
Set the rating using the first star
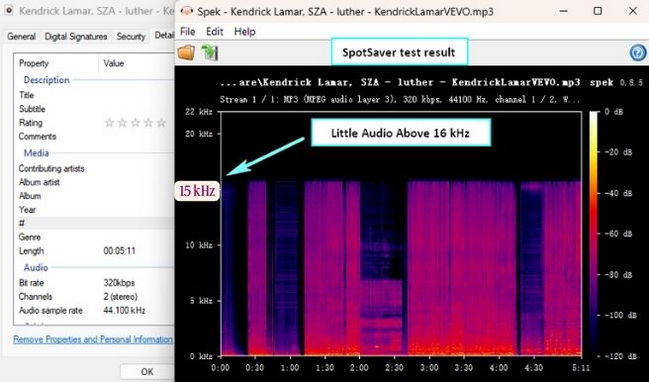(x=109, y=123)
